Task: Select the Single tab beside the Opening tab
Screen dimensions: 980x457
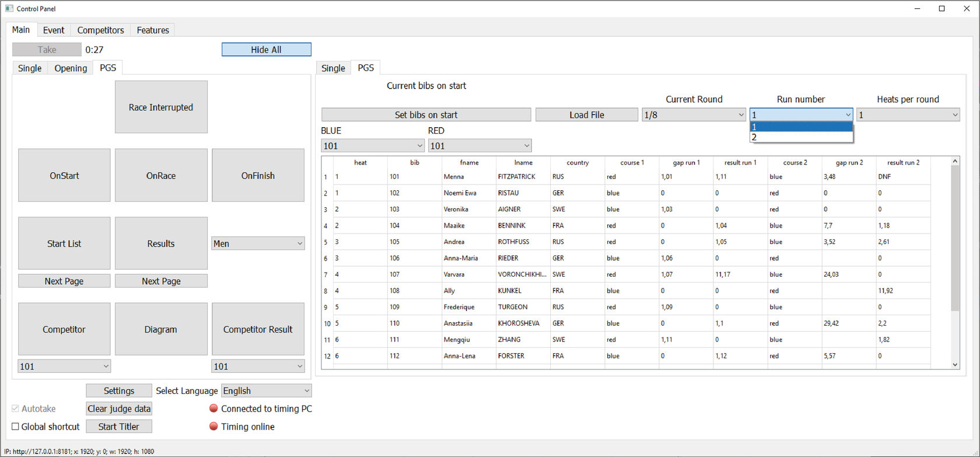Action: pyautogui.click(x=30, y=68)
